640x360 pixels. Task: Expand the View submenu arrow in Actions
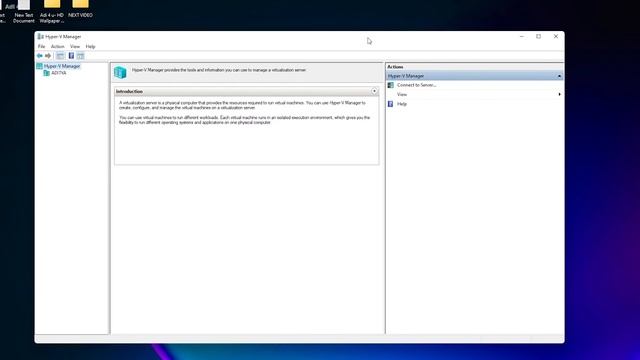click(559, 94)
